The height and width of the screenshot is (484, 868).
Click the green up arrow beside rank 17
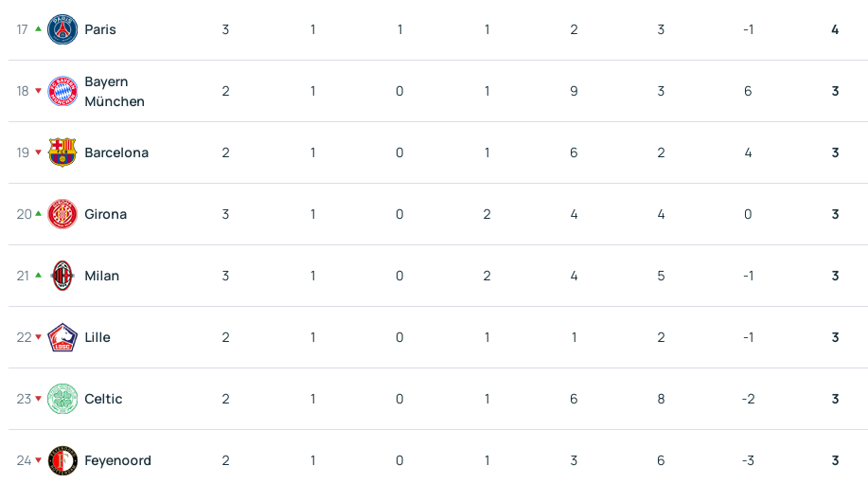[38, 28]
